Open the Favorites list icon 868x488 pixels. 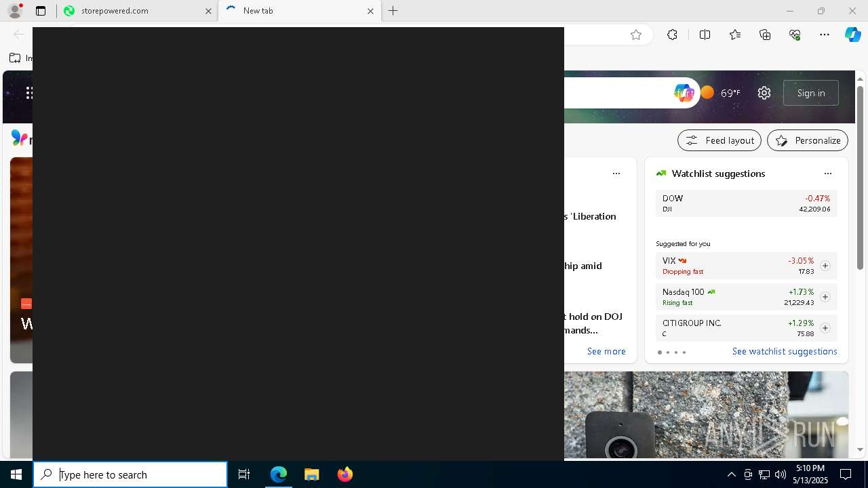tap(735, 35)
